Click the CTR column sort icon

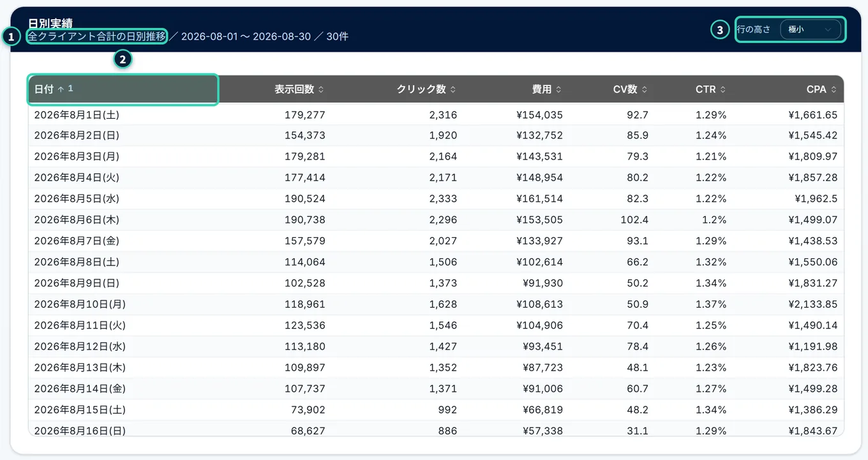(722, 89)
